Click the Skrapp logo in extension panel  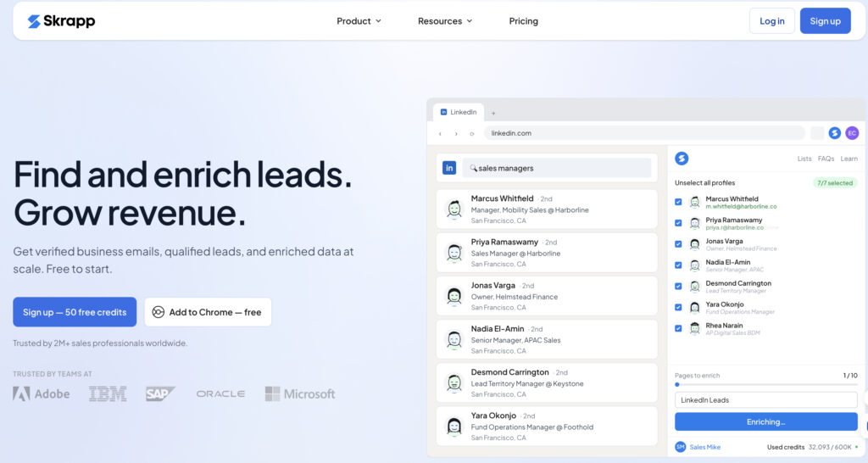682,159
